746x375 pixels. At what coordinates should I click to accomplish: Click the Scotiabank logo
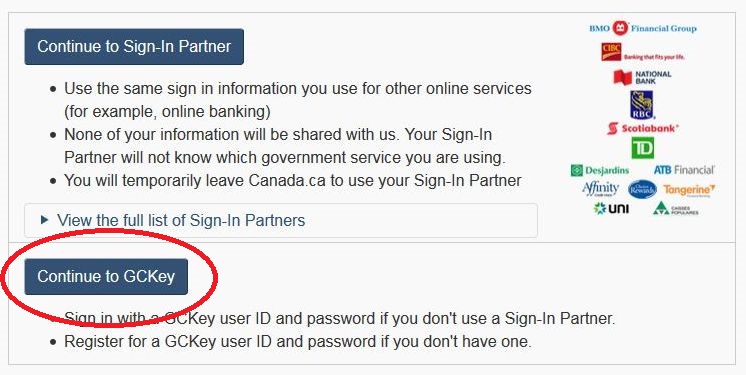click(x=643, y=128)
